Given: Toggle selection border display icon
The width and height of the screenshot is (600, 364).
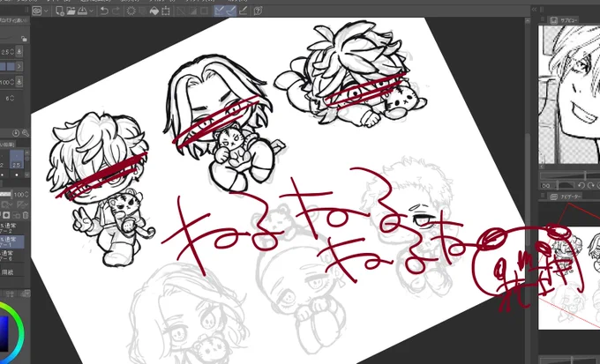Looking at the screenshot, I should coord(205,11).
